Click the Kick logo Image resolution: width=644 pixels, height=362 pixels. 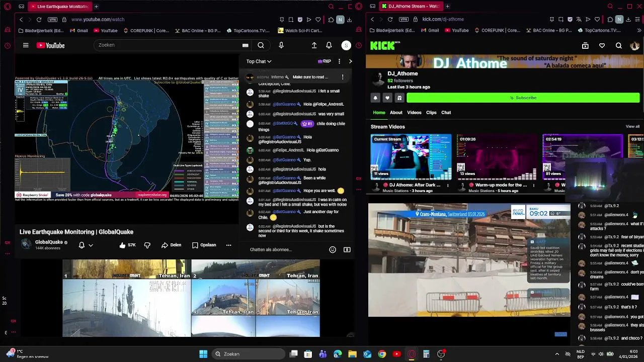pos(384,46)
